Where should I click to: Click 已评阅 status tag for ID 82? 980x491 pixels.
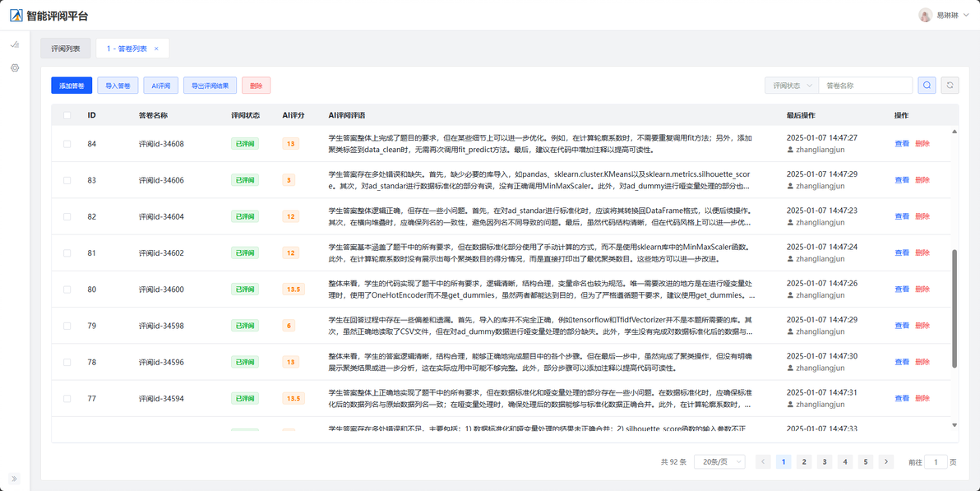pyautogui.click(x=245, y=216)
